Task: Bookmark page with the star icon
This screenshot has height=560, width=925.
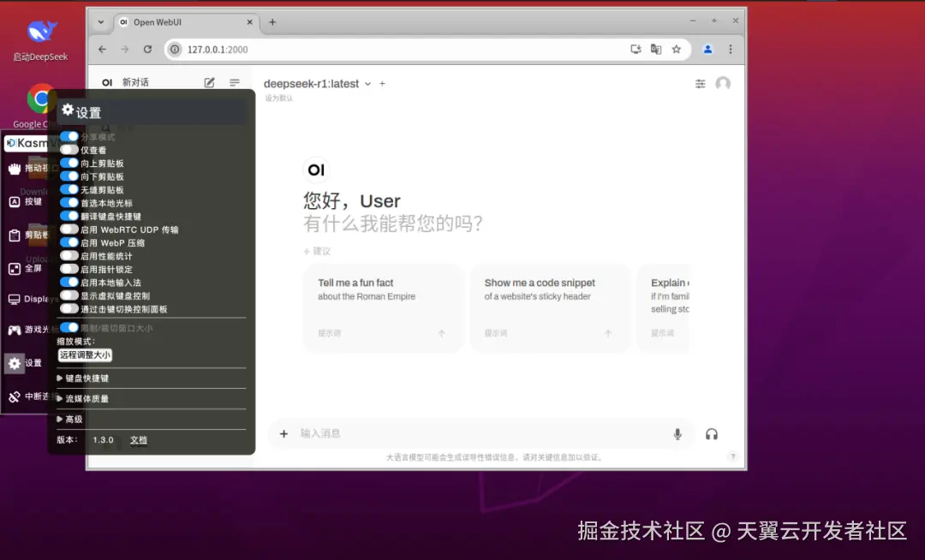Action: [677, 50]
